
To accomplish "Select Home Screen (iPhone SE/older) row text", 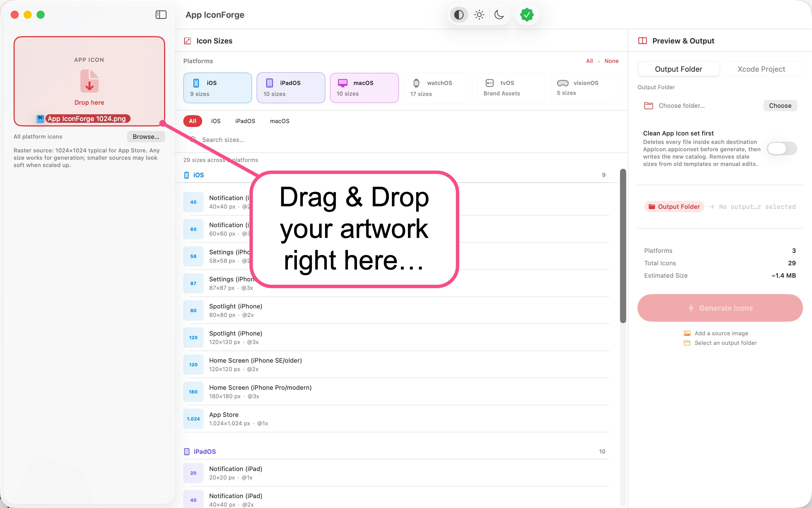I will point(256,361).
